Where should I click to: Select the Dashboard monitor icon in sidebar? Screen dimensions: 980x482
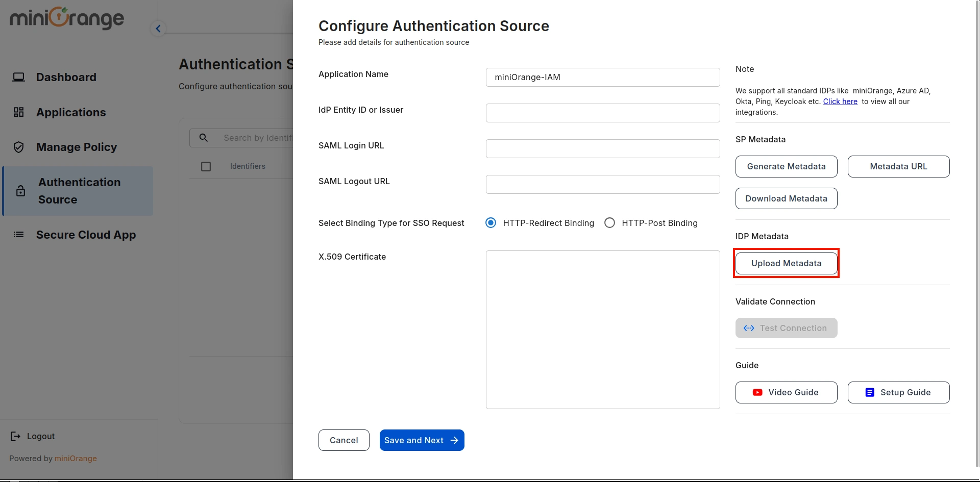[x=19, y=77]
